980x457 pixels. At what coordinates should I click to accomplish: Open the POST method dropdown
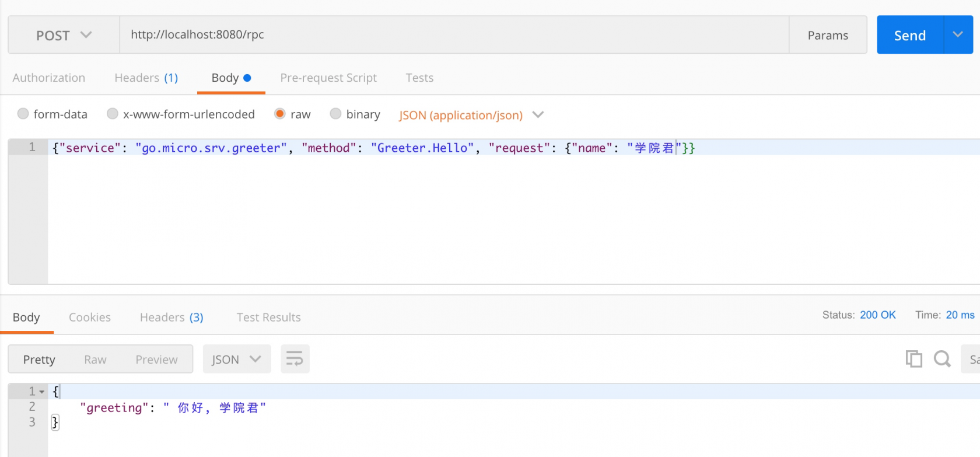pyautogui.click(x=64, y=35)
